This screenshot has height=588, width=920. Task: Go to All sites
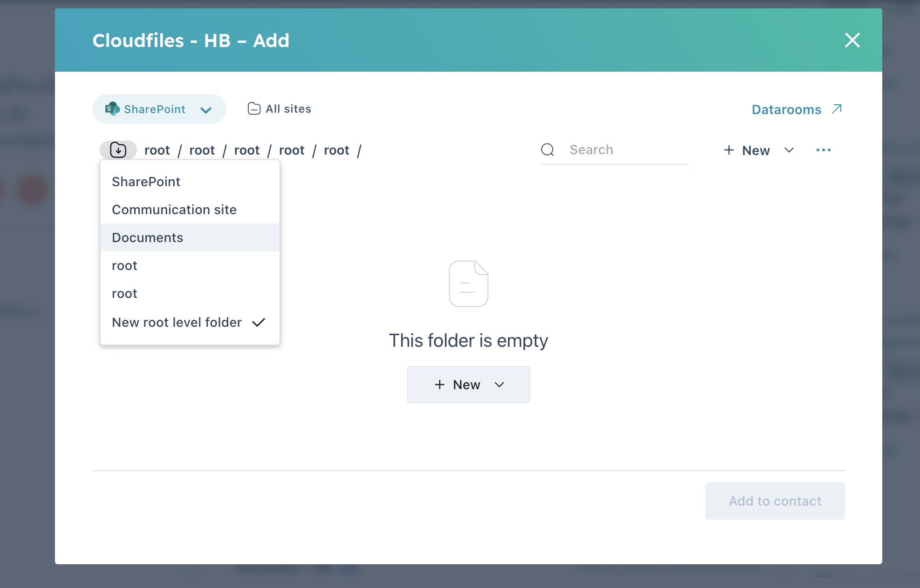(x=279, y=109)
